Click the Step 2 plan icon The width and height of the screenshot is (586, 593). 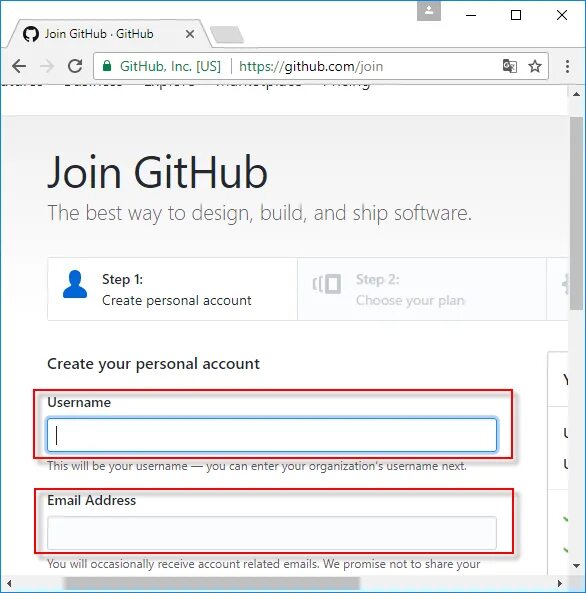pos(327,284)
